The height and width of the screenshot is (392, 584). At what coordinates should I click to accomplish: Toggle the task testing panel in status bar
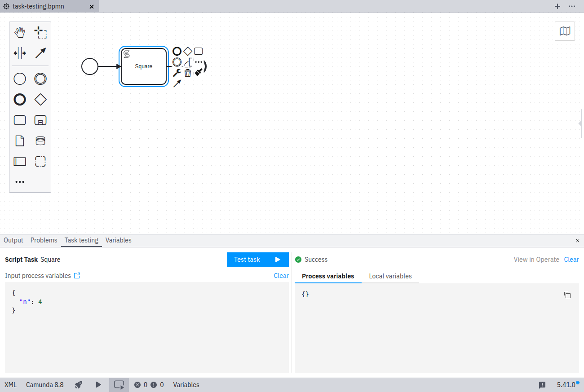click(x=119, y=385)
